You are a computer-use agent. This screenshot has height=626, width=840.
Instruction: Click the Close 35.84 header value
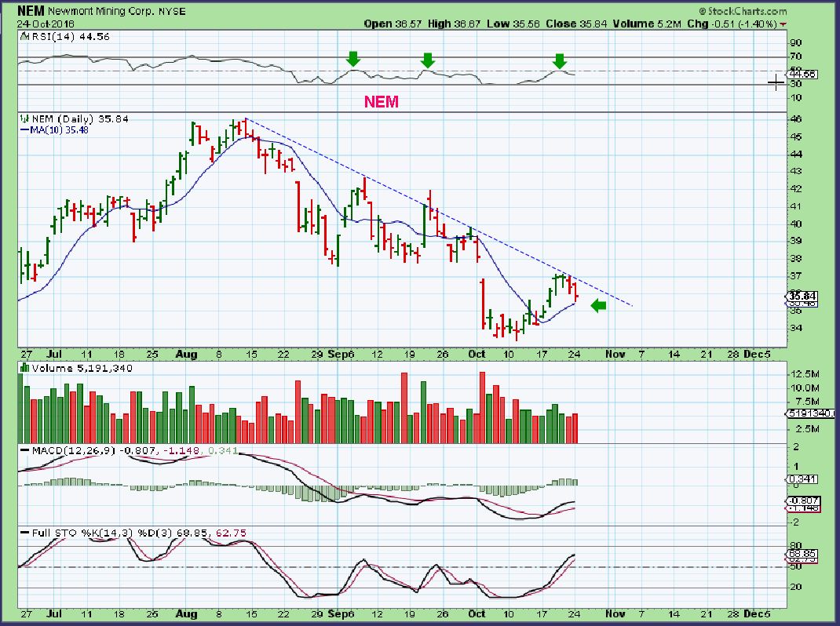(576, 24)
